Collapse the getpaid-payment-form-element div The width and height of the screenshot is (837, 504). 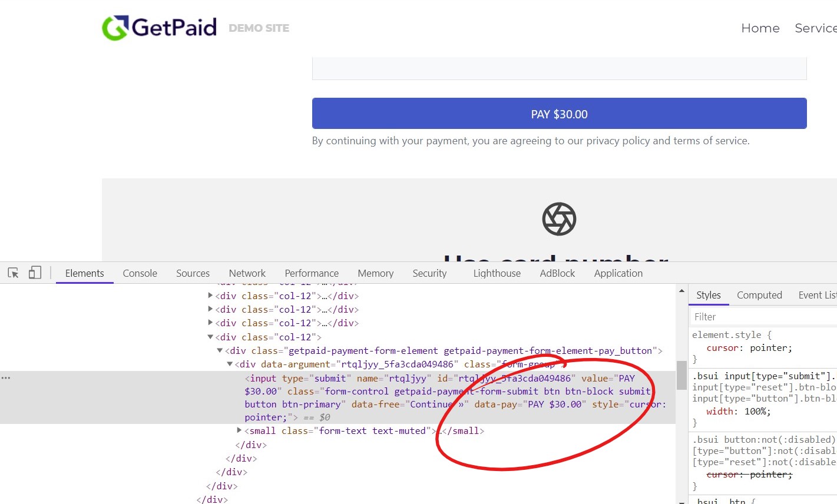219,350
